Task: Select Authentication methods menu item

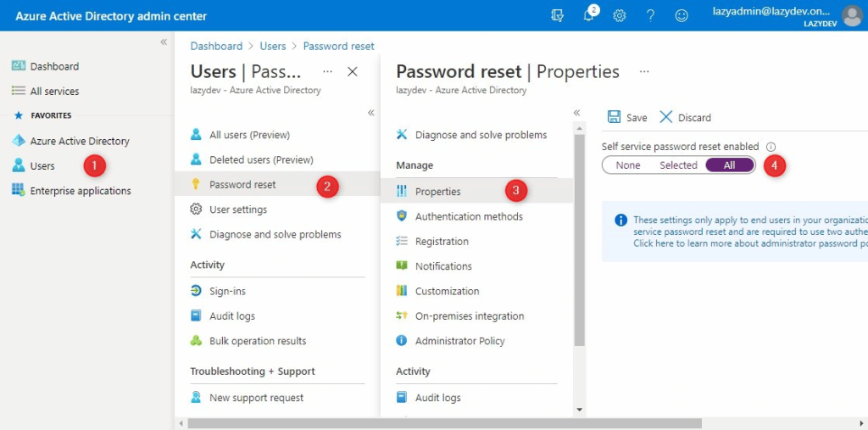Action: 469,216
